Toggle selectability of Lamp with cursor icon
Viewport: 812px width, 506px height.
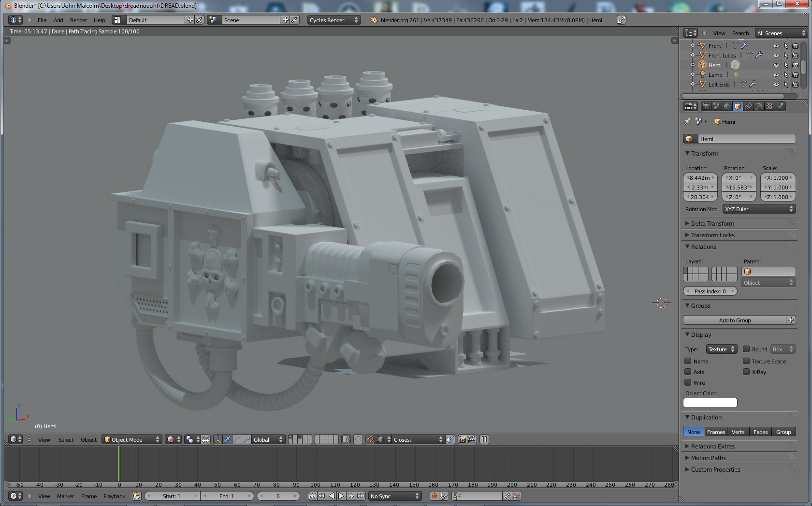click(786, 75)
